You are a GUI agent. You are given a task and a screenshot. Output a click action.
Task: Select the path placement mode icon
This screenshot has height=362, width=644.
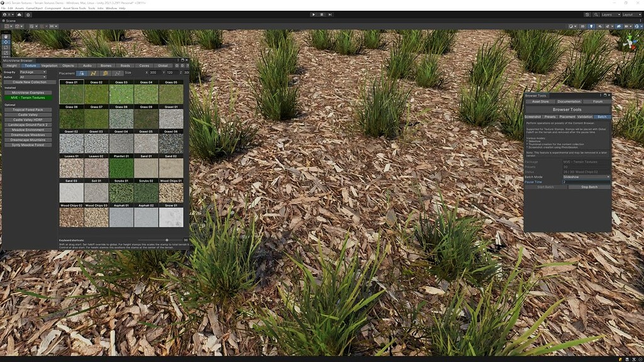click(118, 73)
